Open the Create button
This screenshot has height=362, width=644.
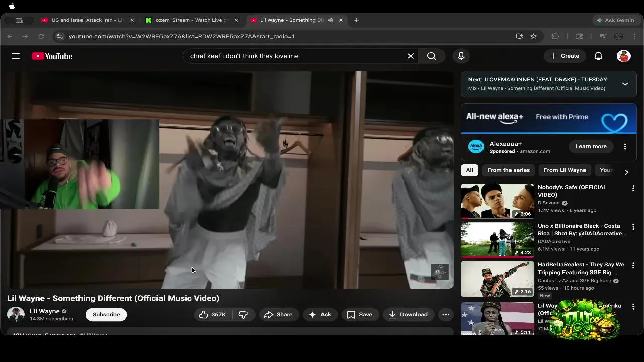[x=565, y=56]
